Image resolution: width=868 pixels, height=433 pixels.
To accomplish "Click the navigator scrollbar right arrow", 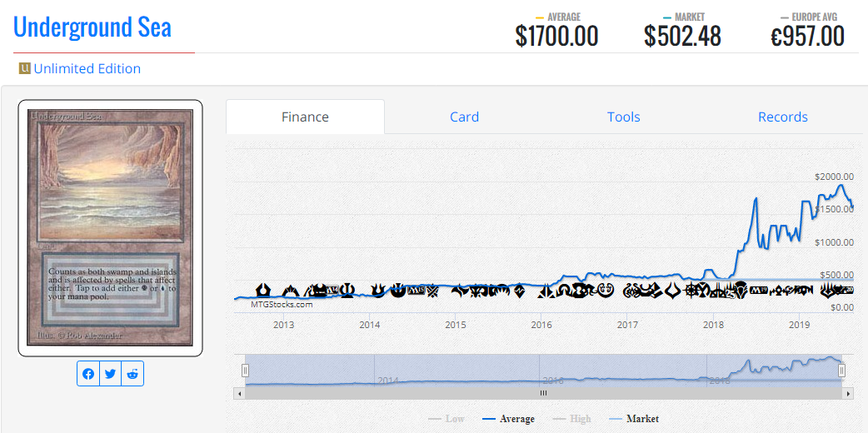I will (x=848, y=393).
